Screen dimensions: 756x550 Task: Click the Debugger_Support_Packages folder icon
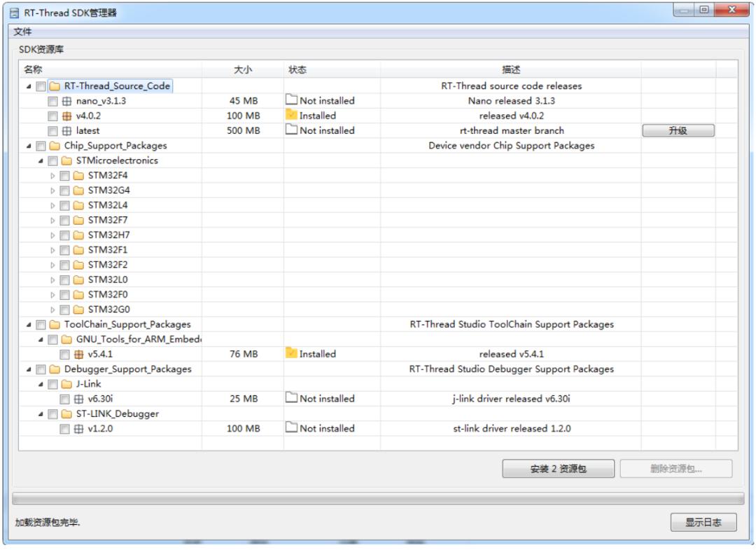pos(55,369)
